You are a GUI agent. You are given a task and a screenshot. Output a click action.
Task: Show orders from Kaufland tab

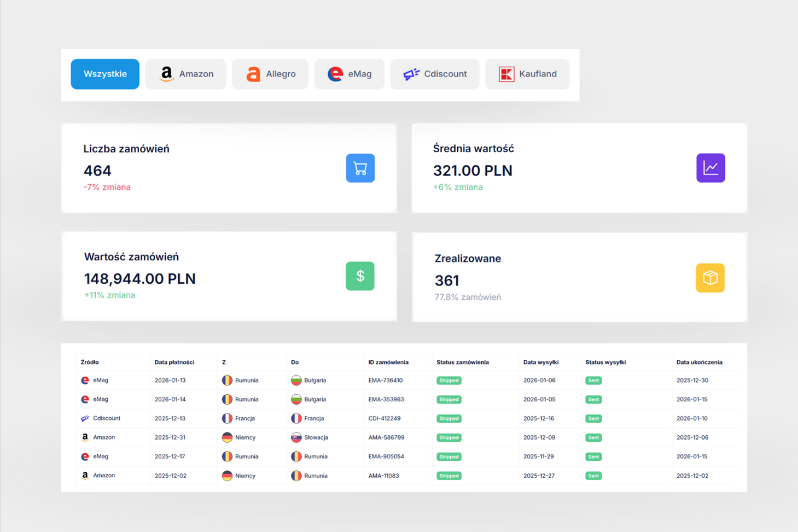click(527, 74)
